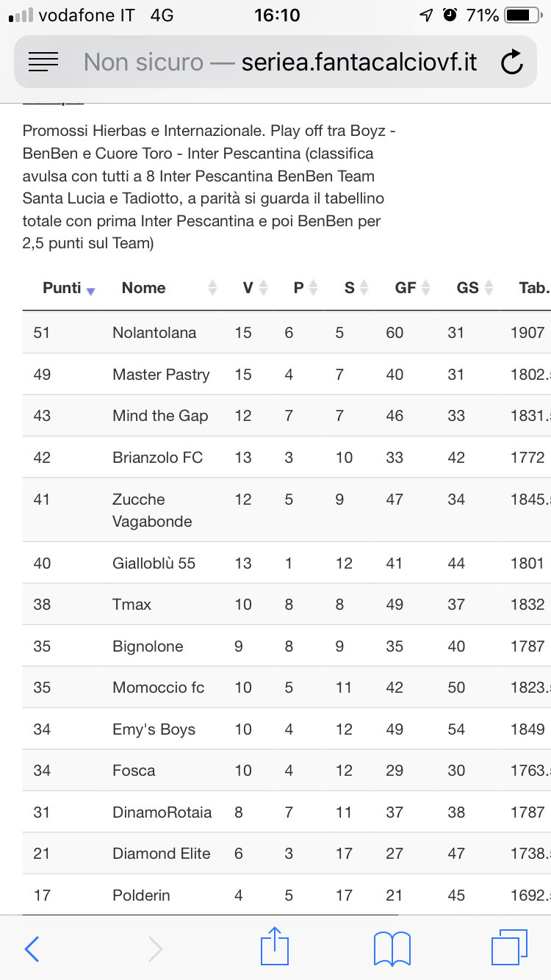This screenshot has width=551, height=980.
Task: Tap the forward navigation chevron
Action: 155,949
